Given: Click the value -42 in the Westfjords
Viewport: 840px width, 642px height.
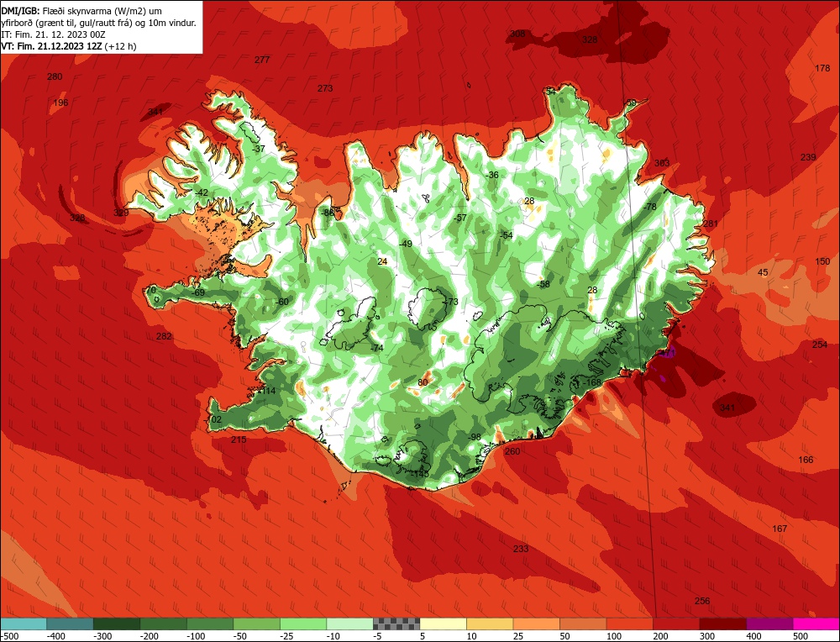Looking at the screenshot, I should tap(202, 192).
